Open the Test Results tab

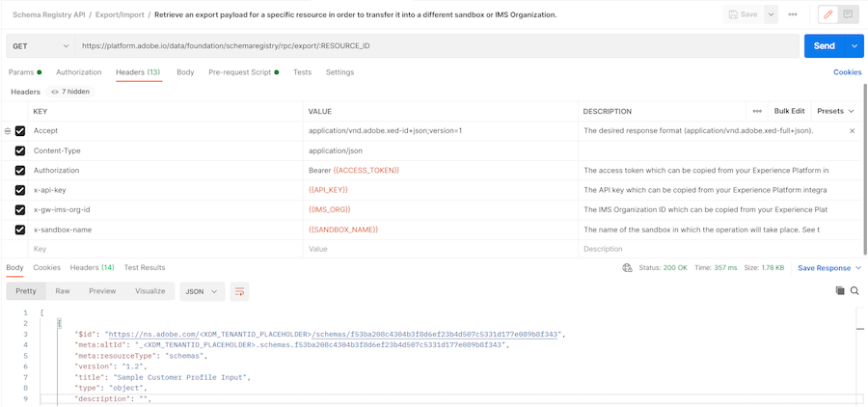click(x=145, y=267)
